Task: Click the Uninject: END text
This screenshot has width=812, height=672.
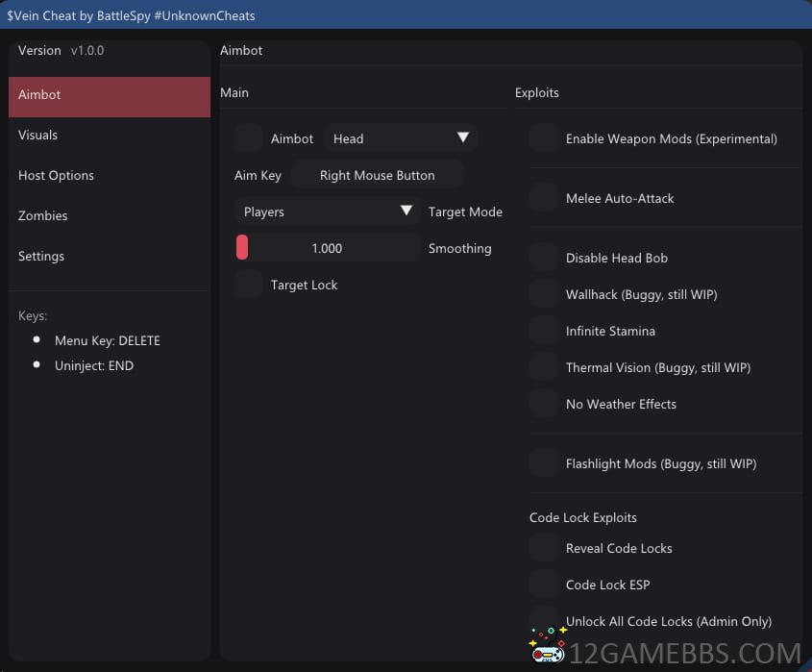Action: click(x=94, y=365)
